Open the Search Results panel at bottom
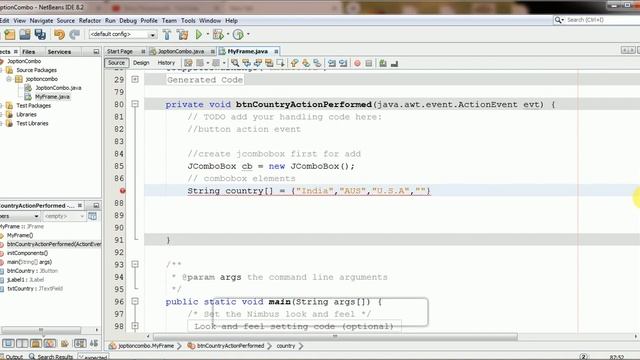This screenshot has width=640, height=360. coord(51,357)
